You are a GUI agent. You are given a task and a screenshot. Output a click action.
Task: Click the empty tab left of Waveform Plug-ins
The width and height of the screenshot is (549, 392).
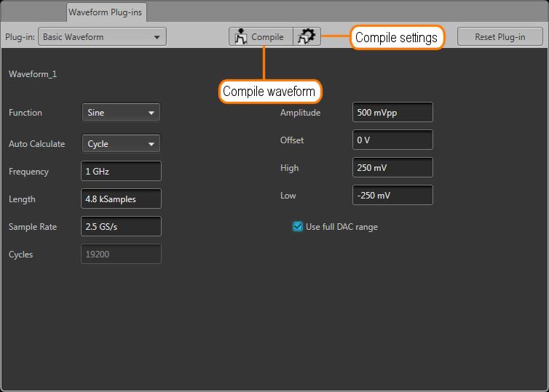(33, 12)
